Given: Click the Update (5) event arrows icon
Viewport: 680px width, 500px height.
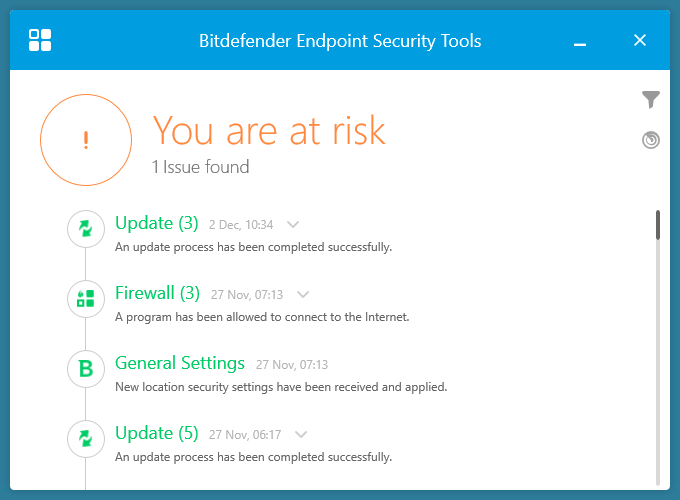Looking at the screenshot, I should pyautogui.click(x=86, y=438).
